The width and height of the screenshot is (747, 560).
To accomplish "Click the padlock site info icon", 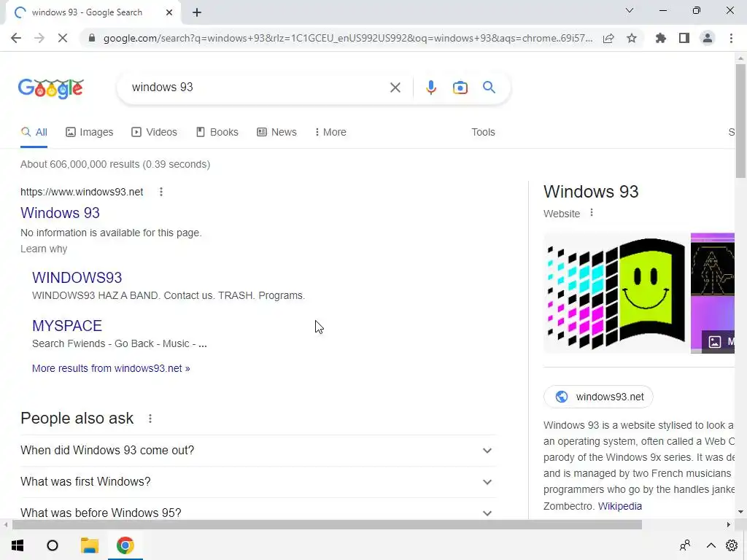I will (92, 38).
